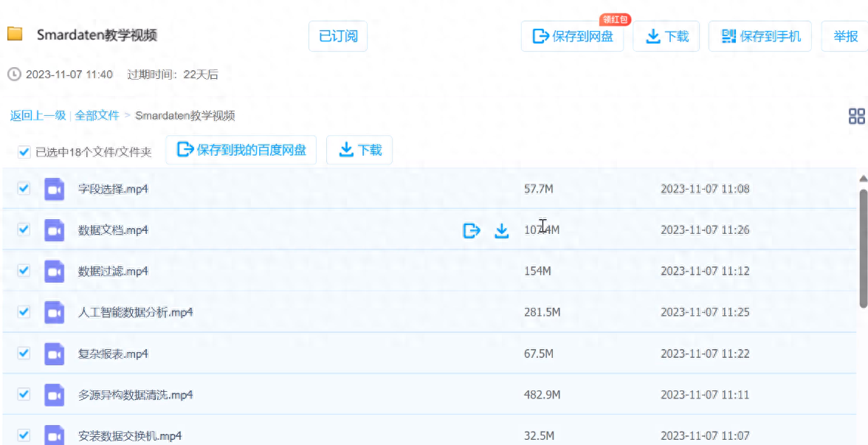Click the grid view toggle icon

(x=856, y=116)
